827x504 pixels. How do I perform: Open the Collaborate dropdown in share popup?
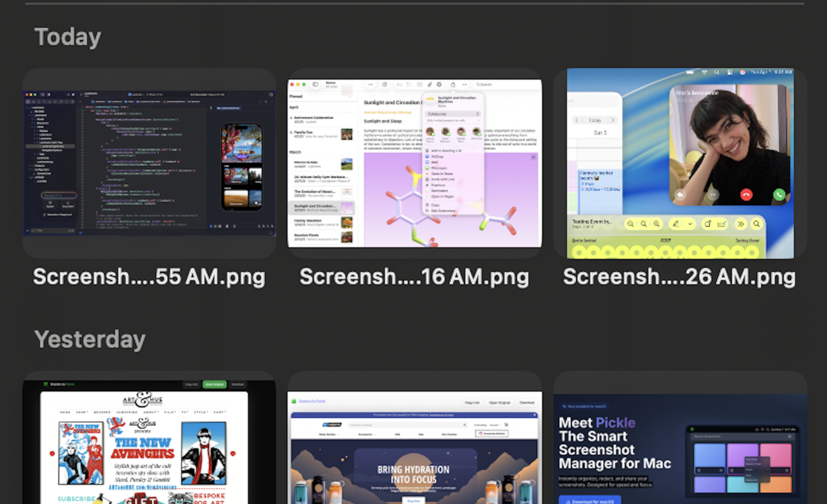[x=453, y=114]
